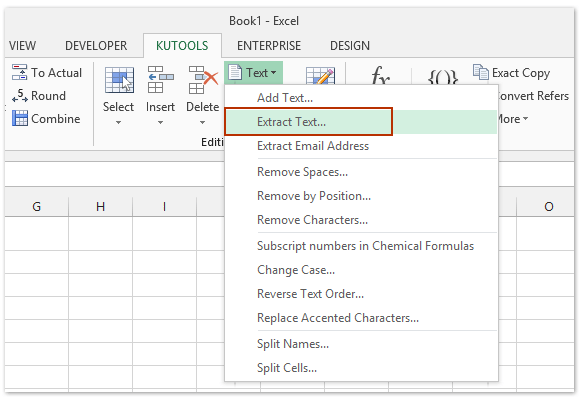Choose Add Text... menu item
This screenshot has height=400, width=584.
click(361, 98)
